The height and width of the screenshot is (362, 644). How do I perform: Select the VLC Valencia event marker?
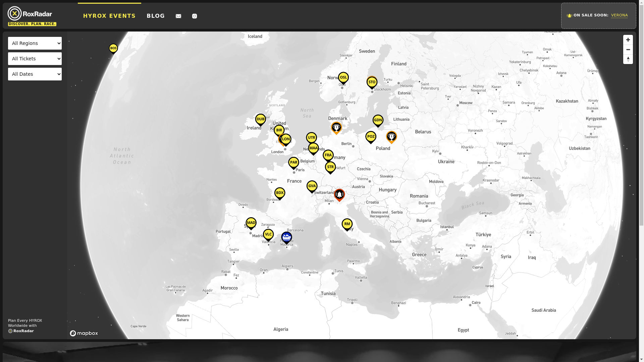point(268,235)
